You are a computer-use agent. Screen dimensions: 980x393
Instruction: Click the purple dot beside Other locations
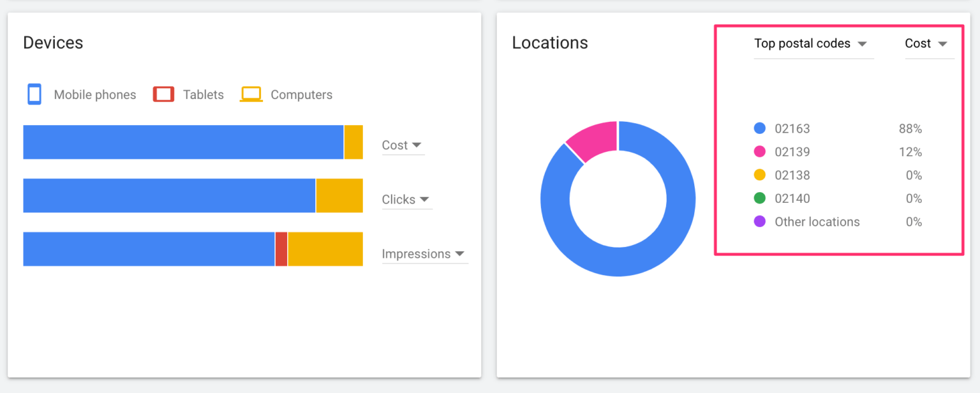click(x=759, y=221)
